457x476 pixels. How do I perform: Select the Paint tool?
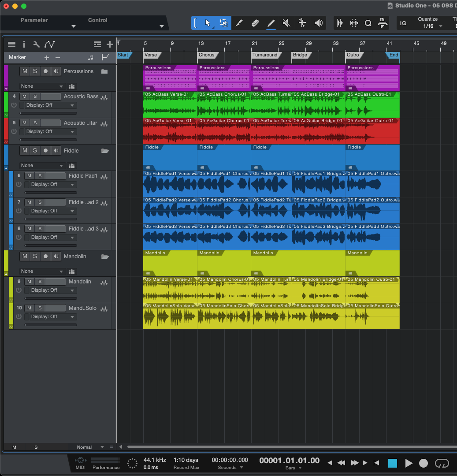coord(271,23)
